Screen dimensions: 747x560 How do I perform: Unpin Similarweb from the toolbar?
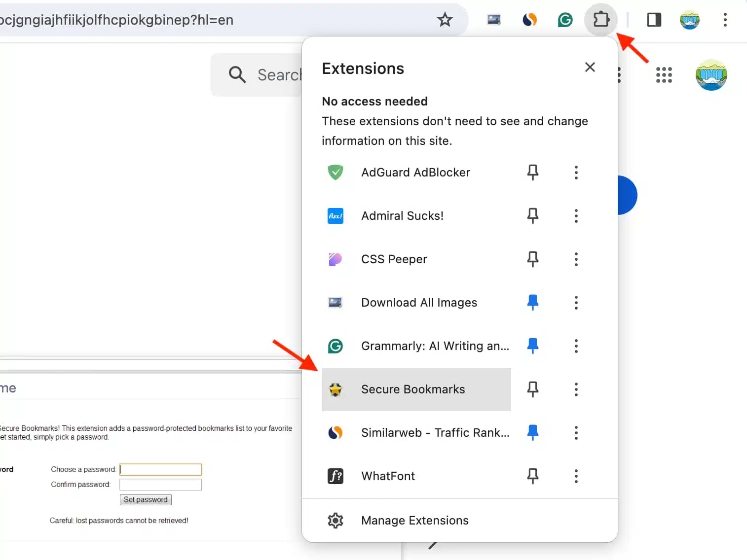pos(533,432)
